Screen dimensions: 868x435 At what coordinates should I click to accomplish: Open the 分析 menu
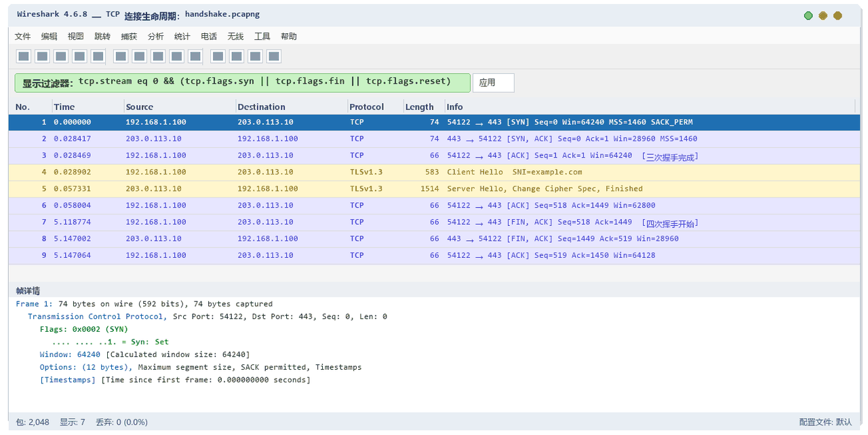[156, 37]
